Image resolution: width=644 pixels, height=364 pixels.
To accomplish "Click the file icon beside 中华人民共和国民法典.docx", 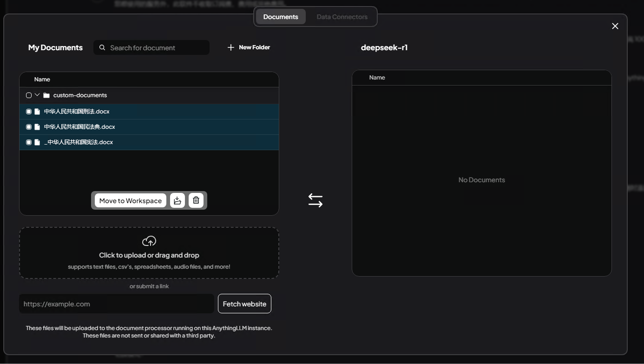I will coord(37,126).
